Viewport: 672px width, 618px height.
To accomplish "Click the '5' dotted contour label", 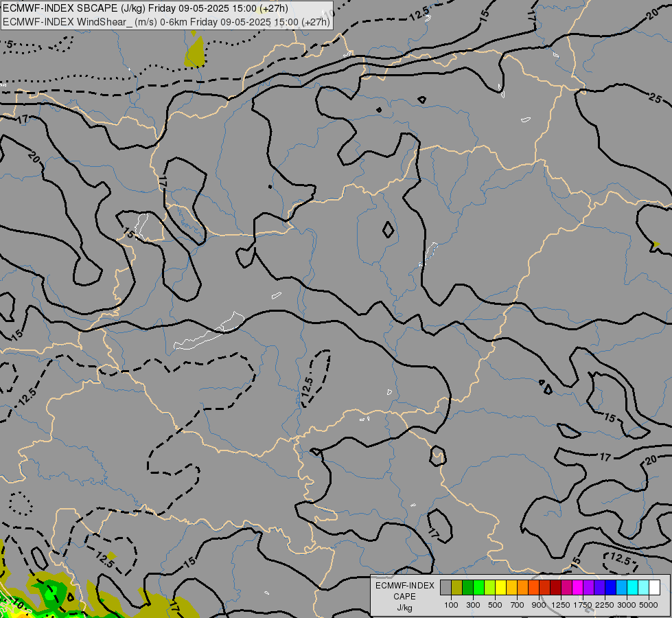I will tap(10, 45).
